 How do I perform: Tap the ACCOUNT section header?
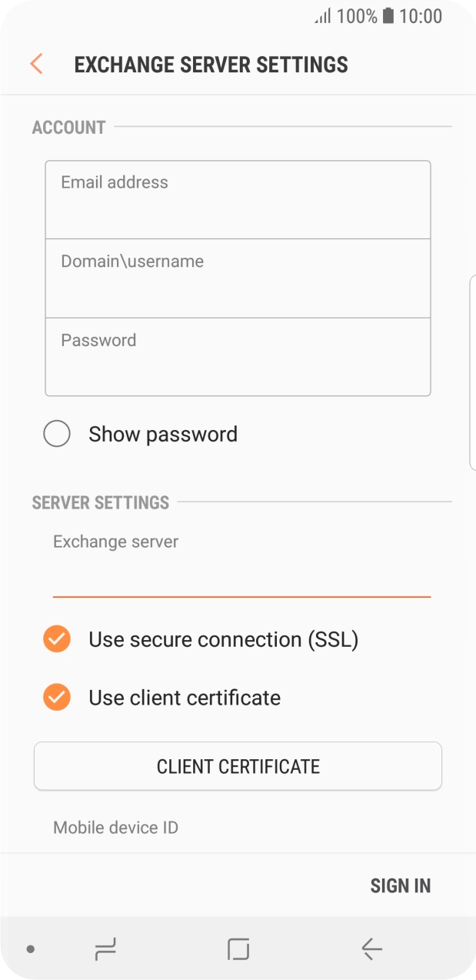68,127
